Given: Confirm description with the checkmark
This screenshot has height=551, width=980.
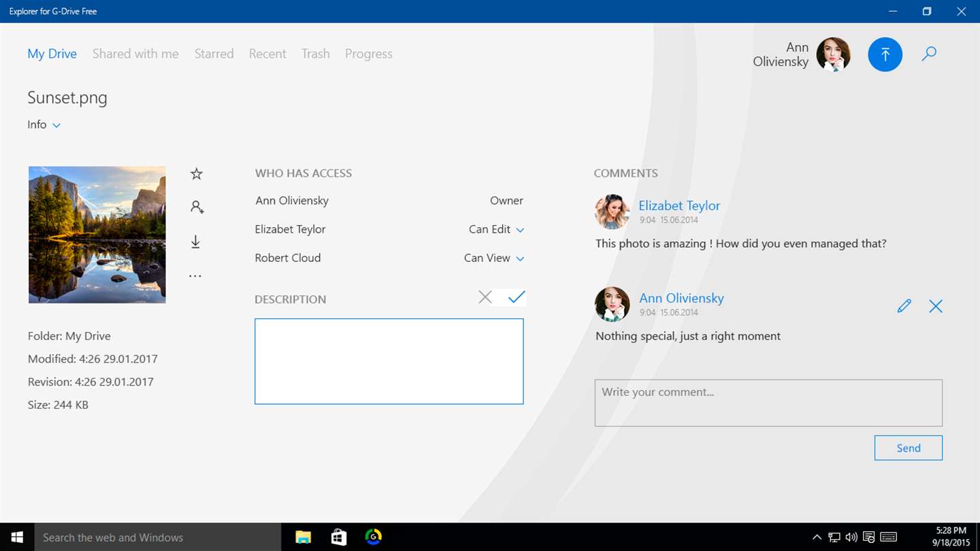Looking at the screenshot, I should coord(517,297).
